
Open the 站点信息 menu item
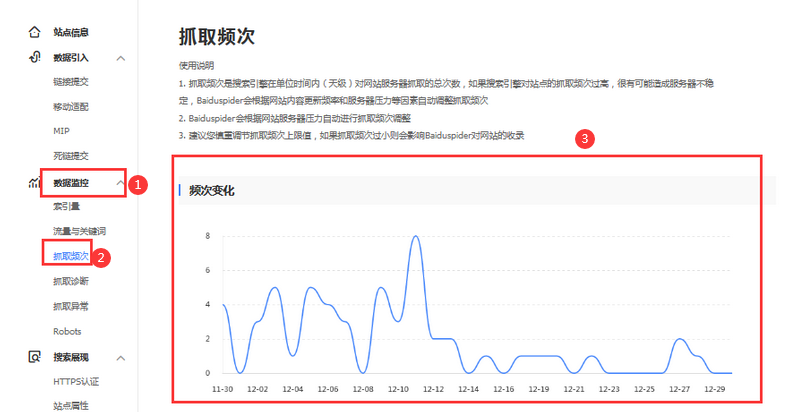71,33
